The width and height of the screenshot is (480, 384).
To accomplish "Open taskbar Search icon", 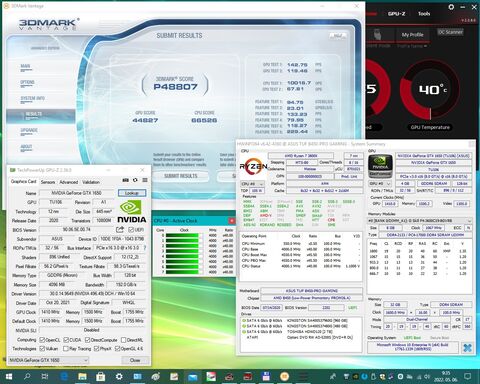I will [27, 377].
